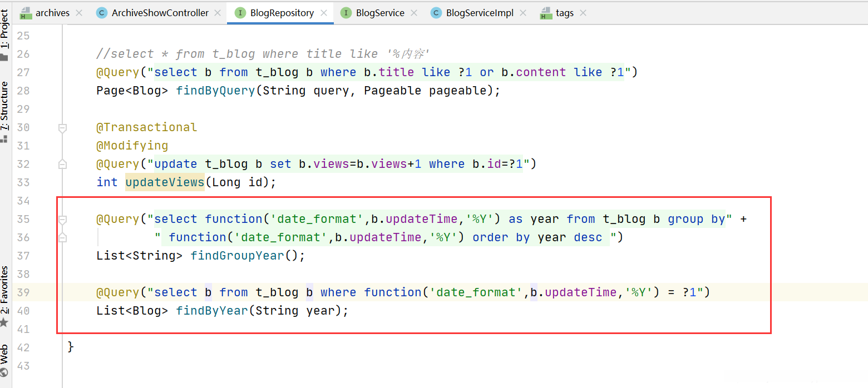This screenshot has width=868, height=388.
Task: Click the Favorites star icon
Action: coord(4,322)
